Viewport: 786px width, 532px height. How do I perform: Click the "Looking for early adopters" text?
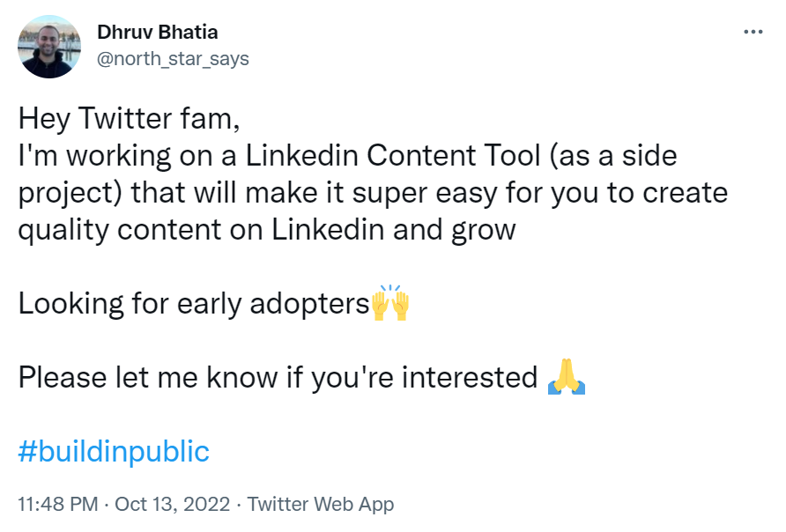(193, 305)
